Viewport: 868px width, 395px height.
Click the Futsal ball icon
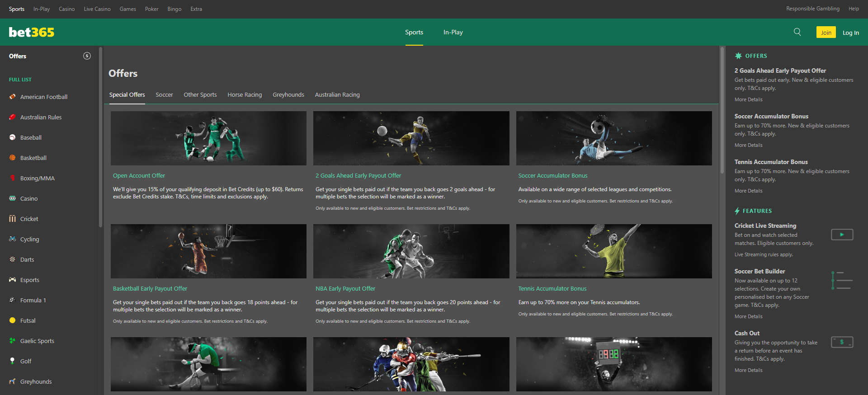pos(12,320)
